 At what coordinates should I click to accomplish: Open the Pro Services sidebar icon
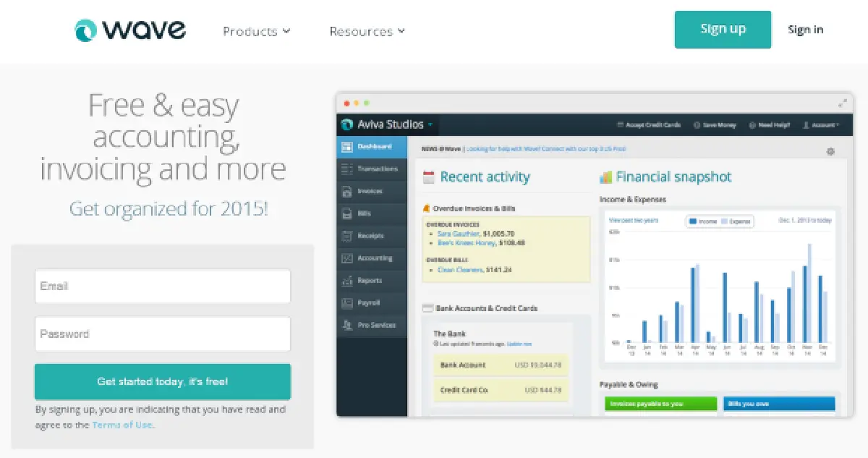(347, 326)
